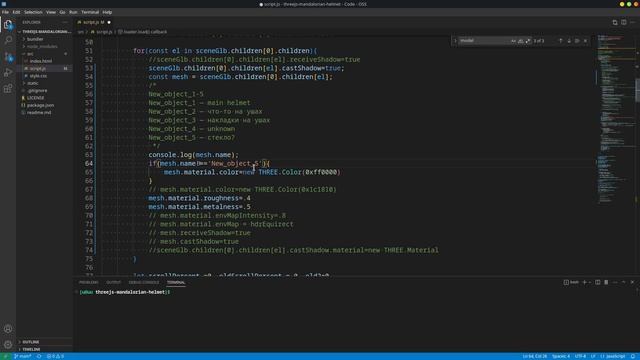The image size is (640, 360).
Task: Toggle find in selection
Action: pyautogui.click(x=577, y=41)
